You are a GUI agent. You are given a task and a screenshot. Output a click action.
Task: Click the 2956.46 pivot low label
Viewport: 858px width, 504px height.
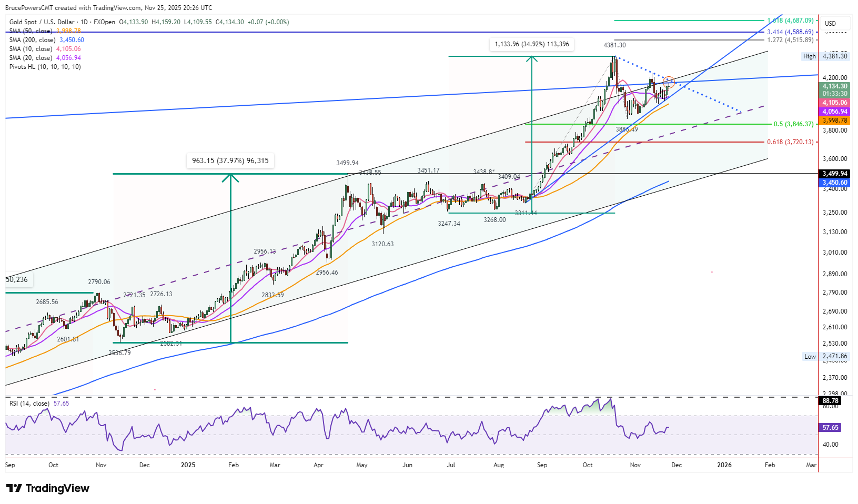pyautogui.click(x=327, y=273)
